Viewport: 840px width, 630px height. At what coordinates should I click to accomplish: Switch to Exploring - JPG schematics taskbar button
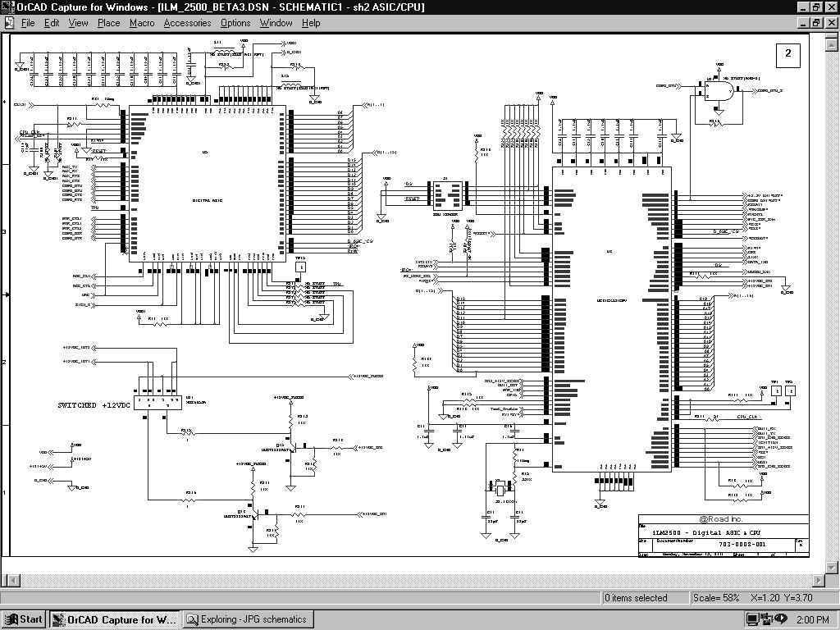point(247,619)
